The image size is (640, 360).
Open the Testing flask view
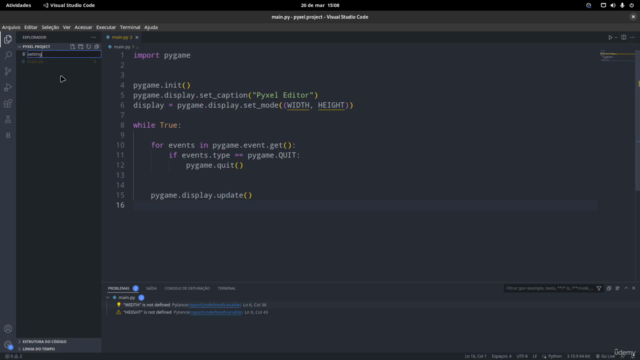point(8,119)
